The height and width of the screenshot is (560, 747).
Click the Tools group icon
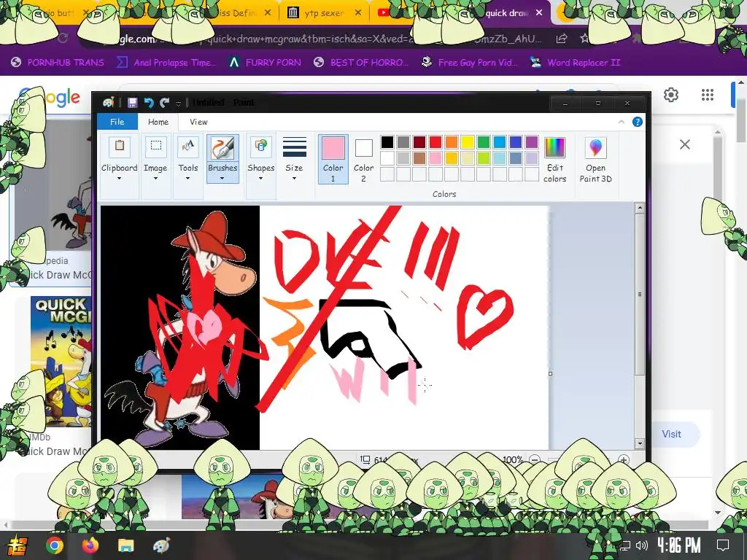[188, 146]
